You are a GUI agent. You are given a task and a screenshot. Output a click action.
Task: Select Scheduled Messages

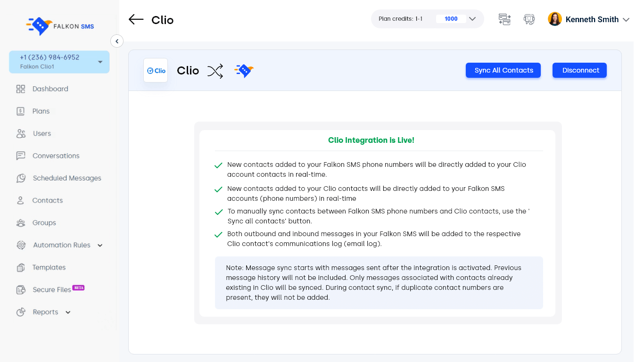(67, 178)
